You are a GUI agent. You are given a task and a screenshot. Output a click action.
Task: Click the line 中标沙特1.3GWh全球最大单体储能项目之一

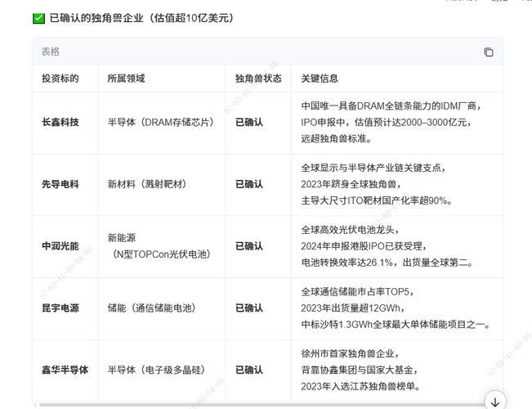coord(396,325)
